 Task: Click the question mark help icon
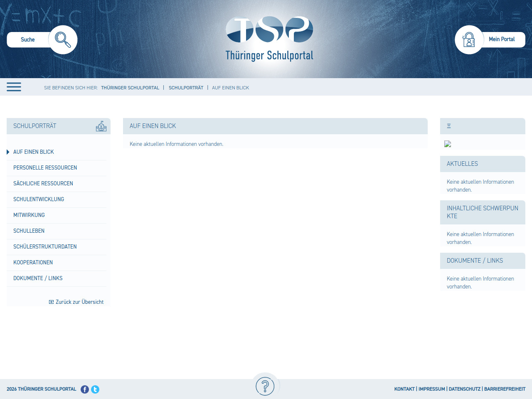(x=265, y=386)
